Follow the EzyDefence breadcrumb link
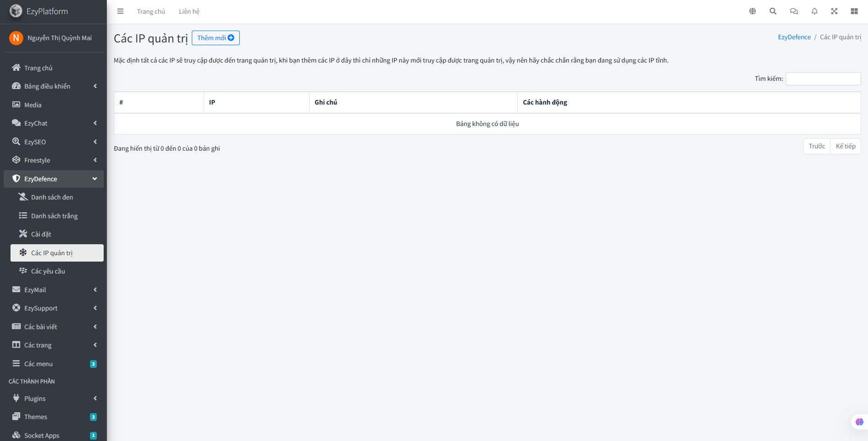 794,37
